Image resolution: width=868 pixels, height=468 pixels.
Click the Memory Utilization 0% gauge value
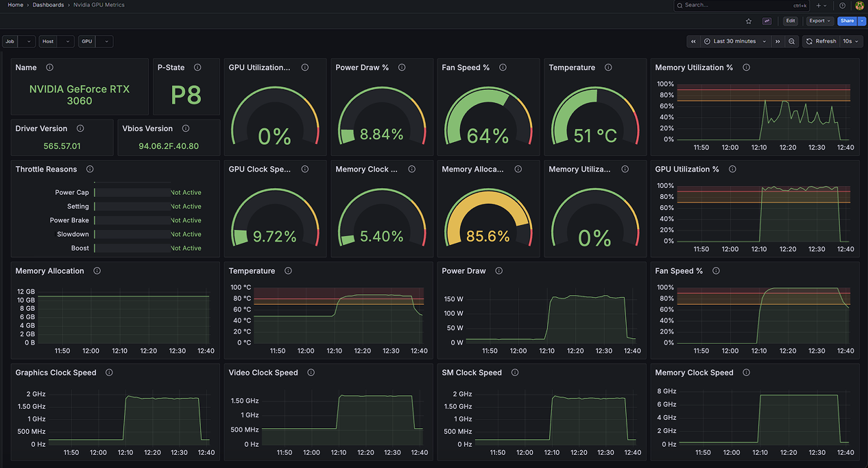[x=594, y=238]
